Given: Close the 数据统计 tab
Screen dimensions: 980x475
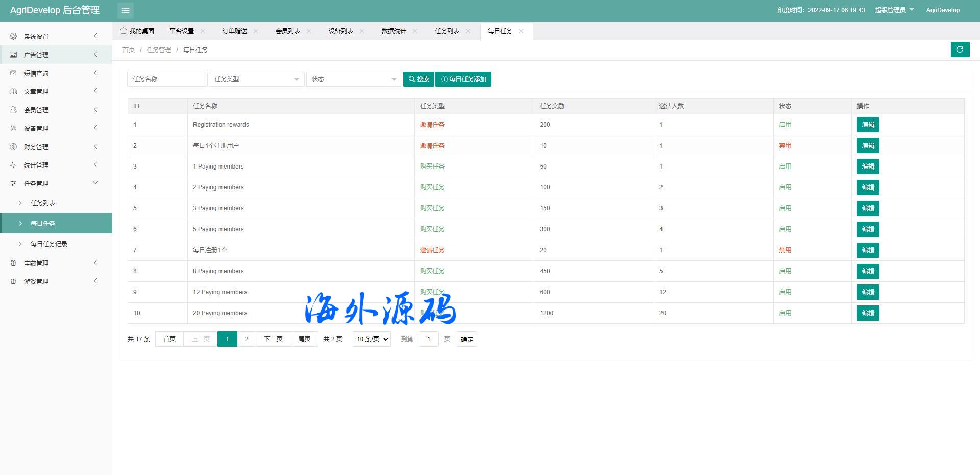Looking at the screenshot, I should 415,31.
